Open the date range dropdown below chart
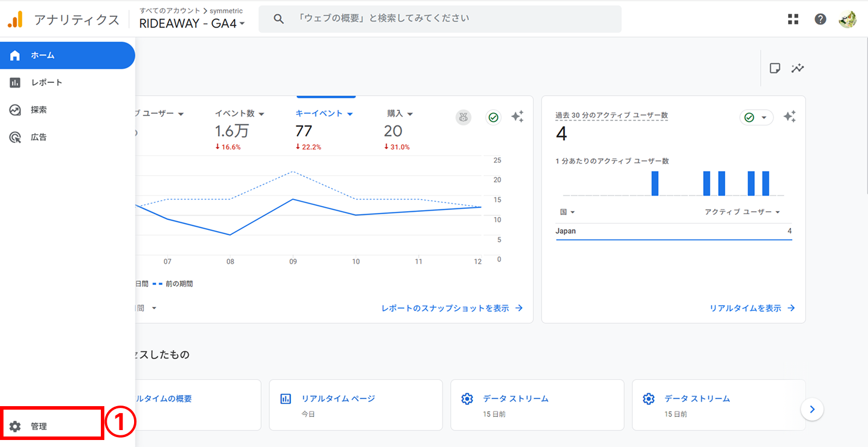Viewport: 868px width, 447px height. (x=154, y=308)
